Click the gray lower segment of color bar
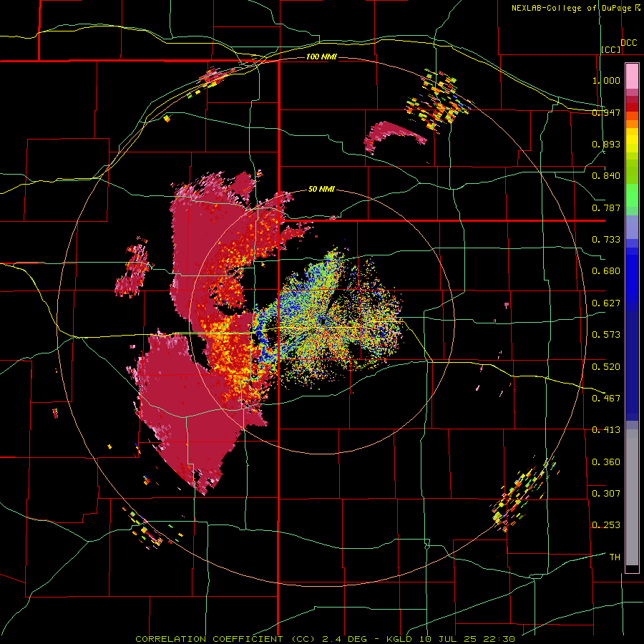The width and height of the screenshot is (644, 644). click(632, 497)
